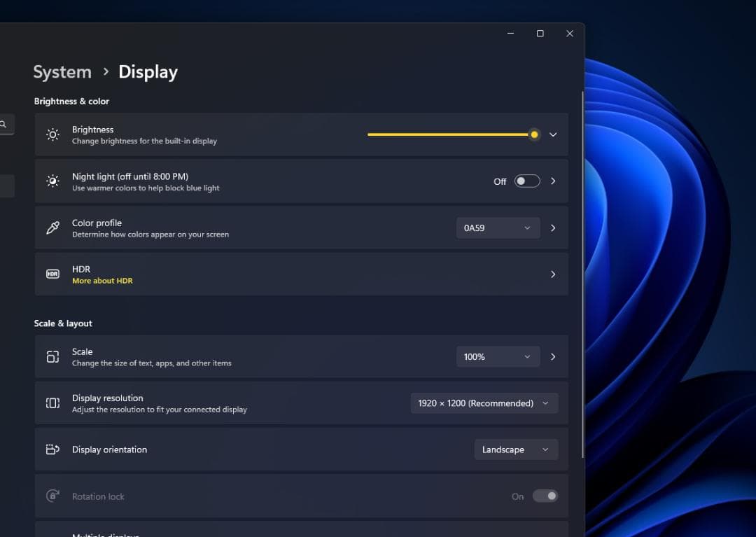
Task: Click the Display resolution icon
Action: (x=52, y=403)
